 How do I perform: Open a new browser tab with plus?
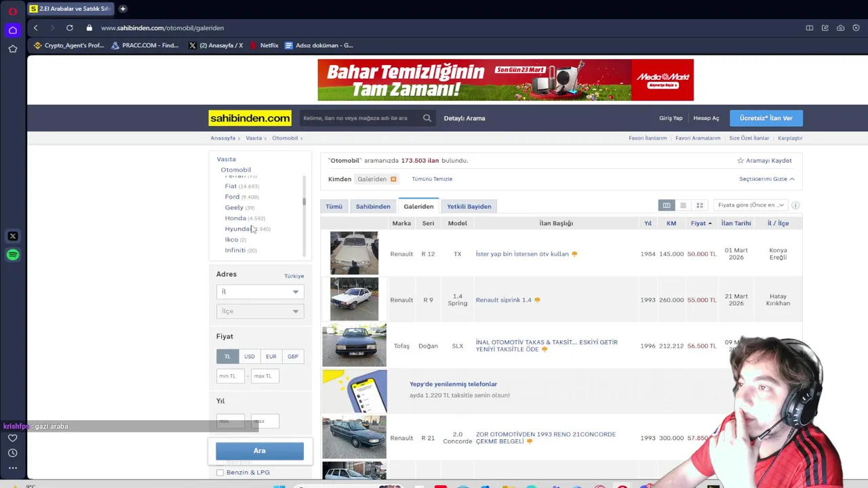point(123,9)
